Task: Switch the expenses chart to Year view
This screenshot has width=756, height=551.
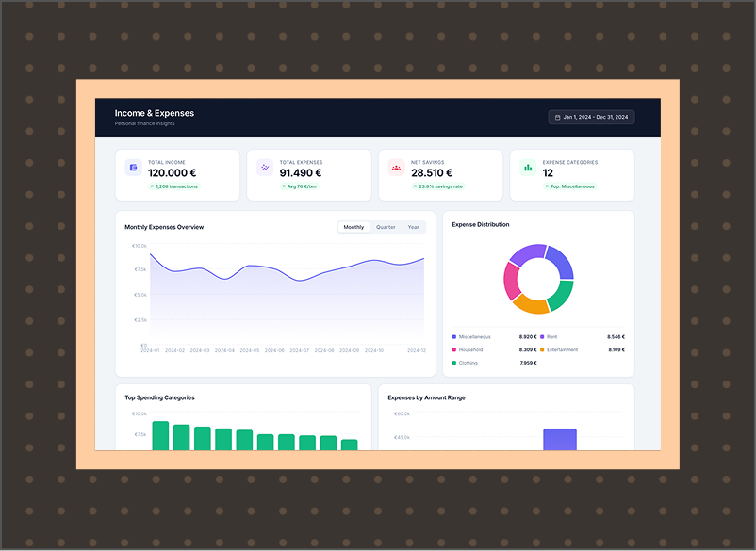Action: [x=413, y=227]
